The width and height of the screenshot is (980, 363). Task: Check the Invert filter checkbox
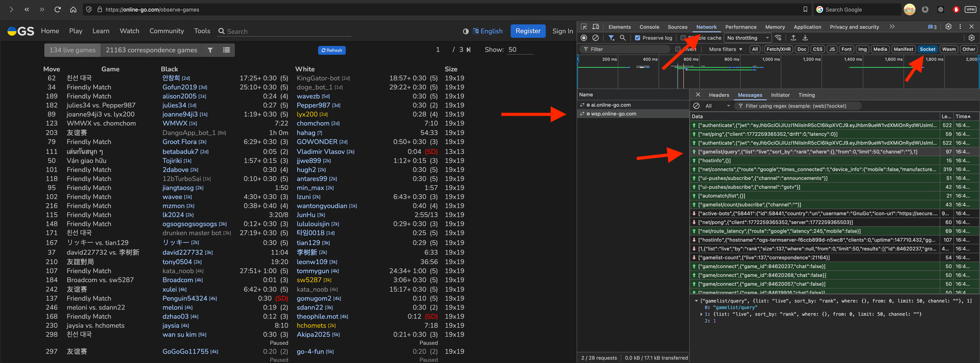[x=678, y=49]
